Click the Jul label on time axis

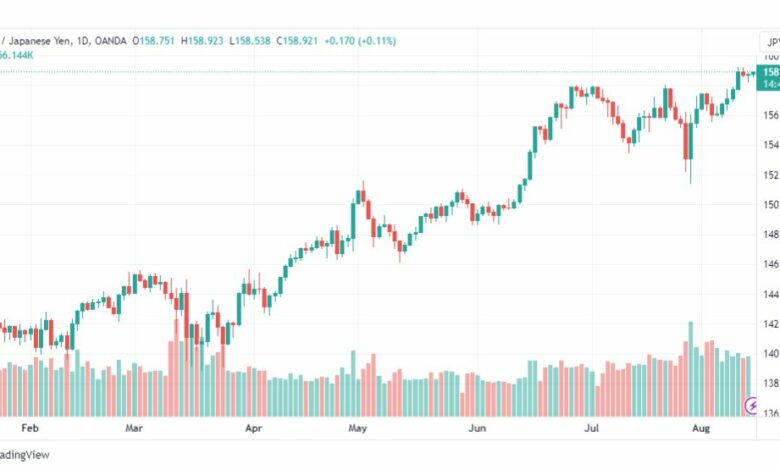591,428
